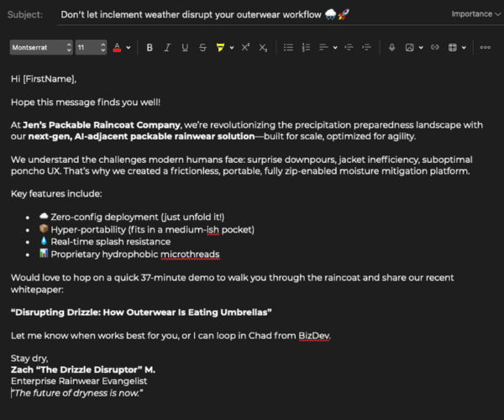Insert a picture
Viewport: 504px width, 420px height.
410,48
